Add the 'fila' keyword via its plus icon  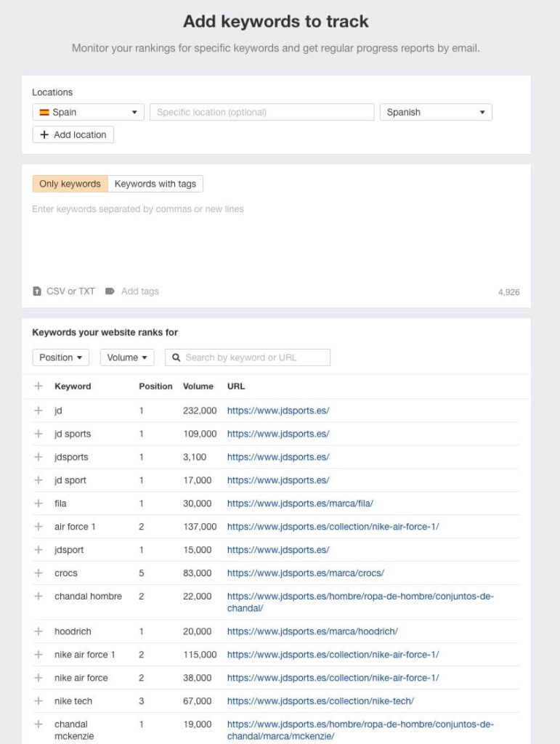coord(38,504)
